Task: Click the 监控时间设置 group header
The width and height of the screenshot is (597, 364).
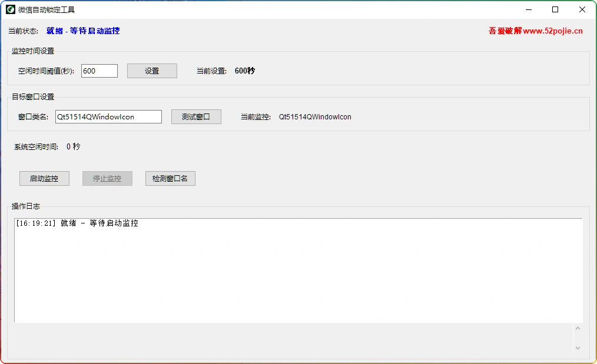Action: pyautogui.click(x=32, y=51)
